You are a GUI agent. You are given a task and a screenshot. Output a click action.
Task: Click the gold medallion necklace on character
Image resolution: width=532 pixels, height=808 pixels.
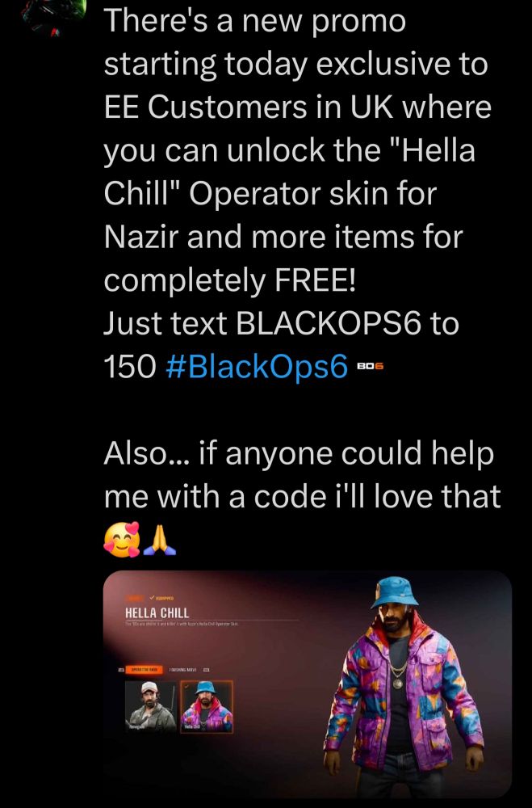[x=397, y=684]
